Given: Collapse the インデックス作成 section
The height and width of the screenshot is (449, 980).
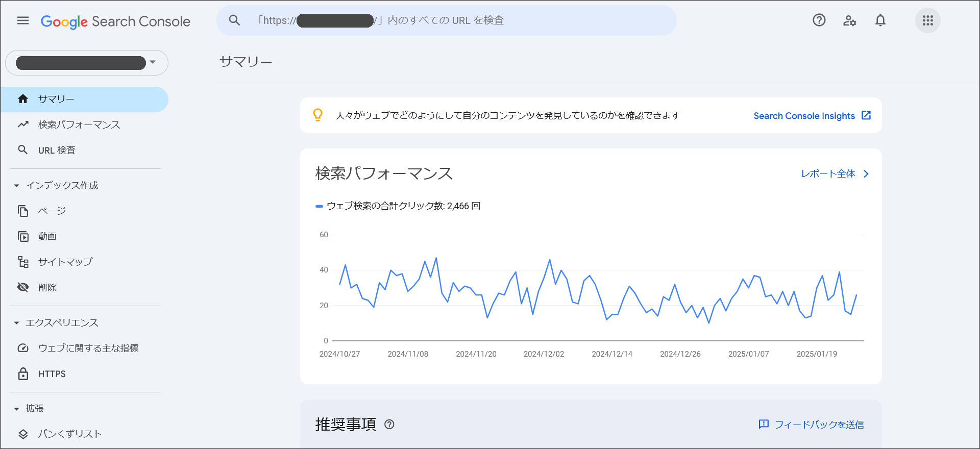Looking at the screenshot, I should [16, 186].
